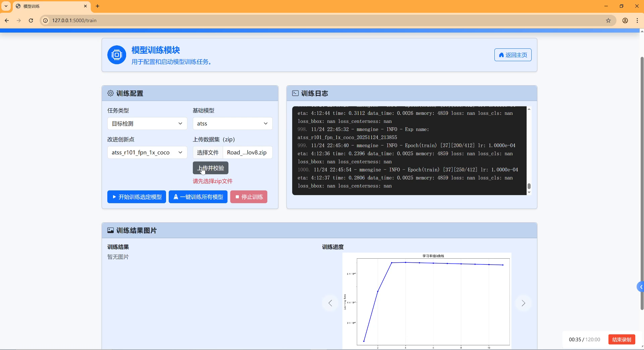Click 一键训练所有模型 button
Image resolution: width=644 pixels, height=350 pixels.
pyautogui.click(x=198, y=197)
